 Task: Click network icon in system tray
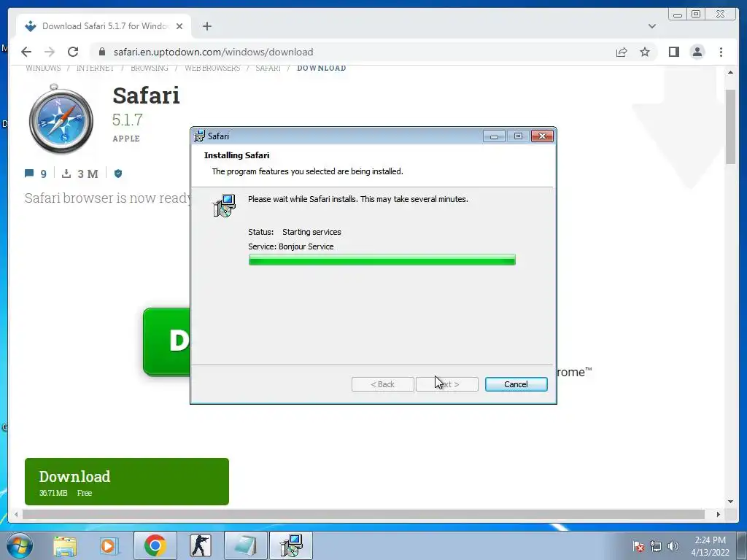pyautogui.click(x=656, y=546)
